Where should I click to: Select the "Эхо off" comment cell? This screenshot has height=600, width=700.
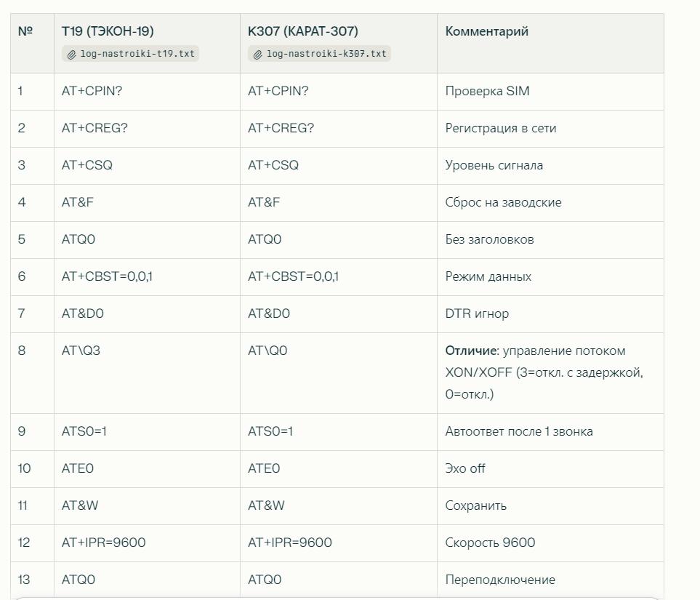[x=465, y=468]
